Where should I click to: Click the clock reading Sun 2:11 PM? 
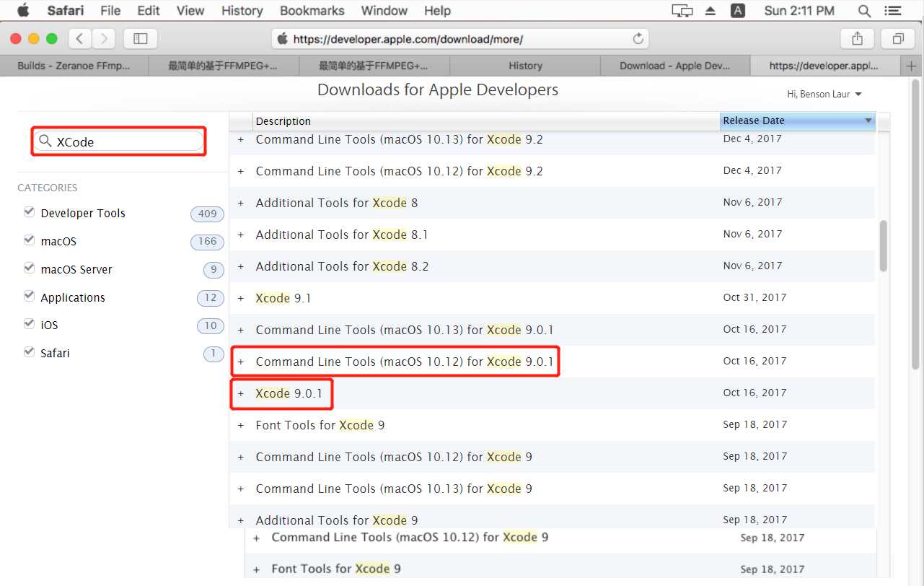(799, 11)
